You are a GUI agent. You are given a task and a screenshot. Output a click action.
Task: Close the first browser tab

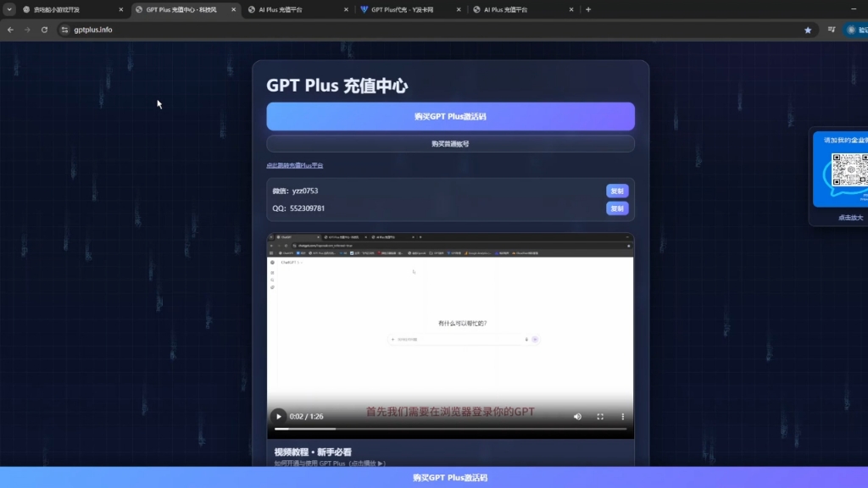click(x=121, y=9)
